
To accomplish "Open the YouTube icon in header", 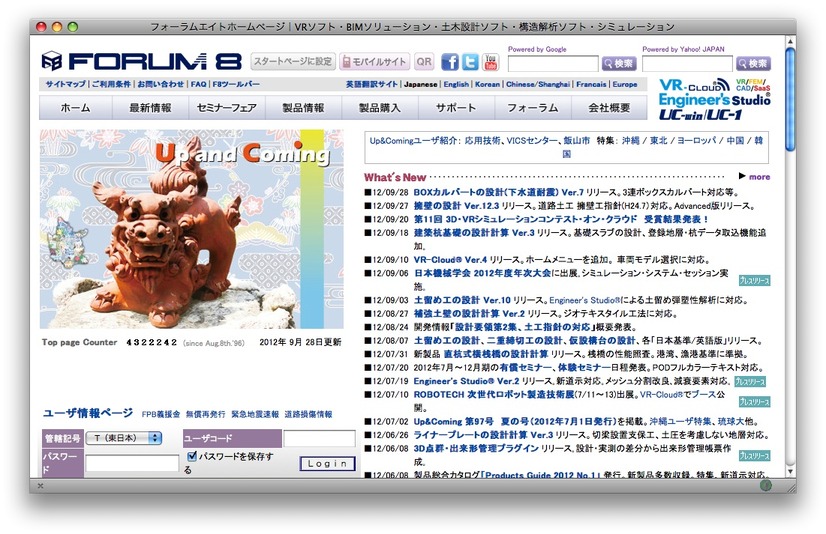I will [x=490, y=62].
